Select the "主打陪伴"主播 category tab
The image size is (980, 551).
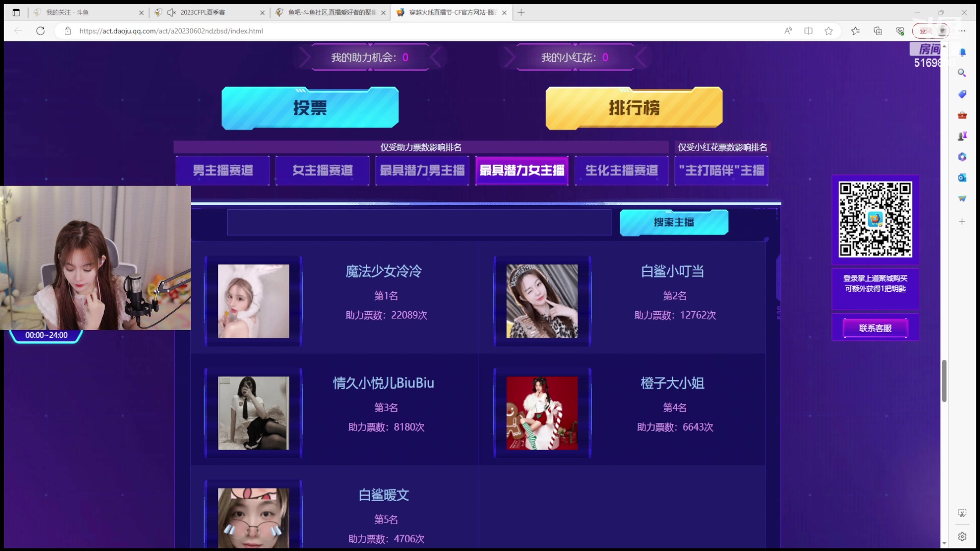[x=721, y=170]
